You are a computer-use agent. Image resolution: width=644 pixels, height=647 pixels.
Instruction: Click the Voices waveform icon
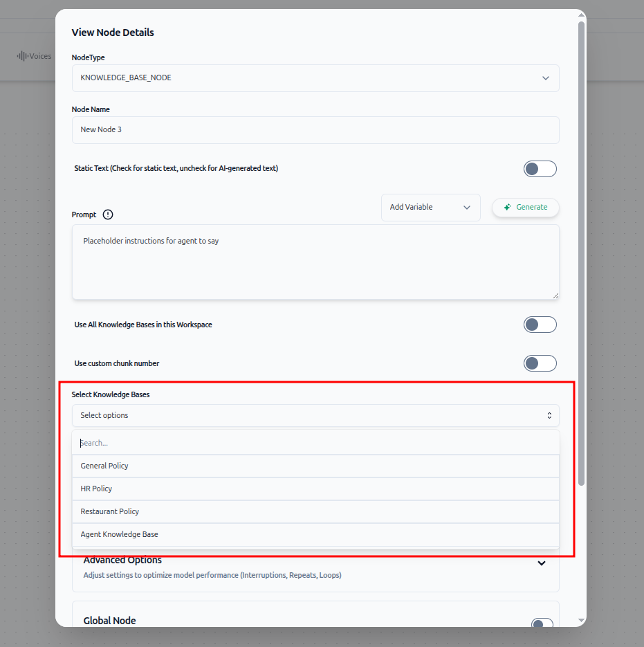[x=22, y=56]
